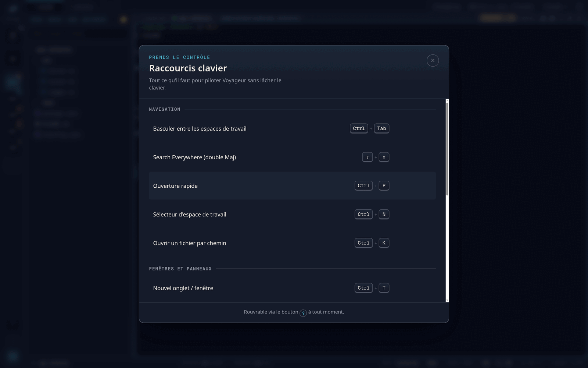Click the Ctrl key beside the Tab key
The image size is (588, 368).
tap(359, 128)
